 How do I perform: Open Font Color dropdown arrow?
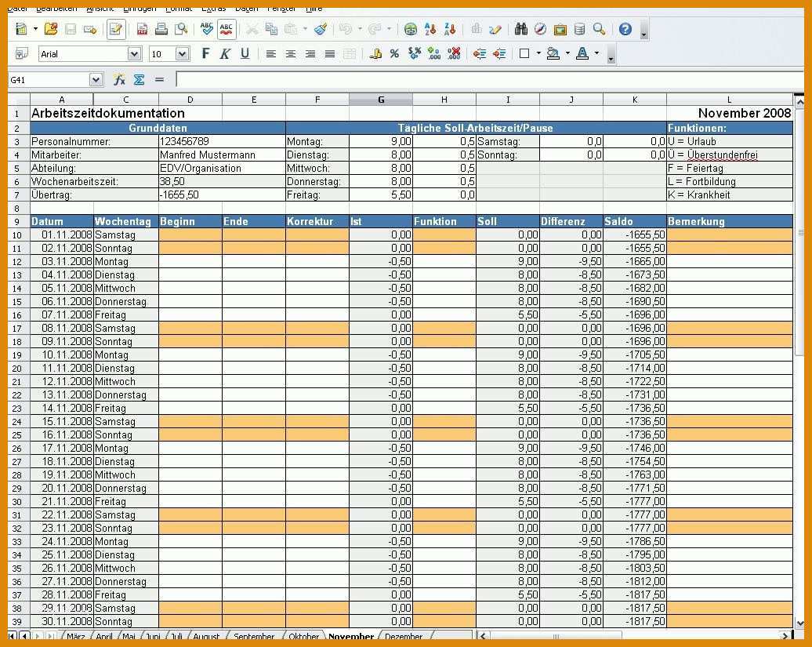[x=596, y=53]
